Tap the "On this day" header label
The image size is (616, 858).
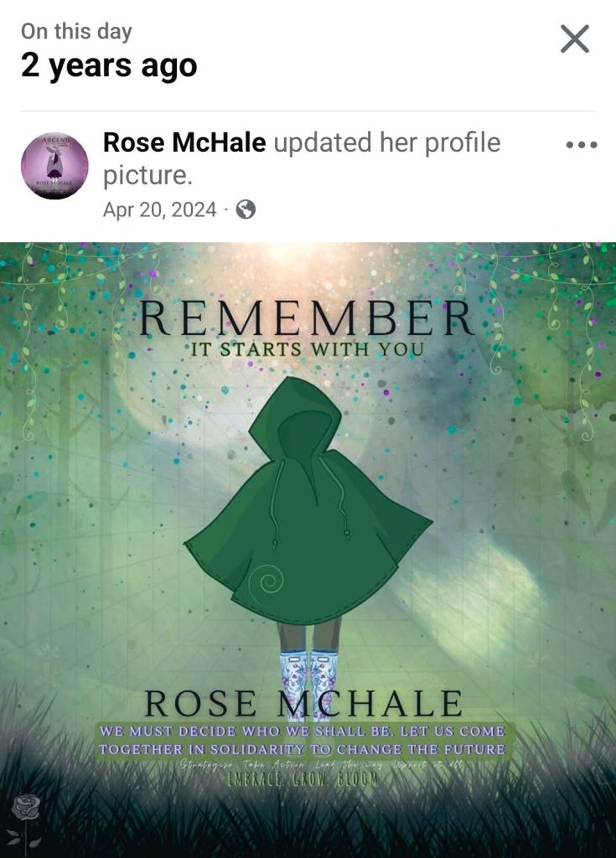(76, 31)
